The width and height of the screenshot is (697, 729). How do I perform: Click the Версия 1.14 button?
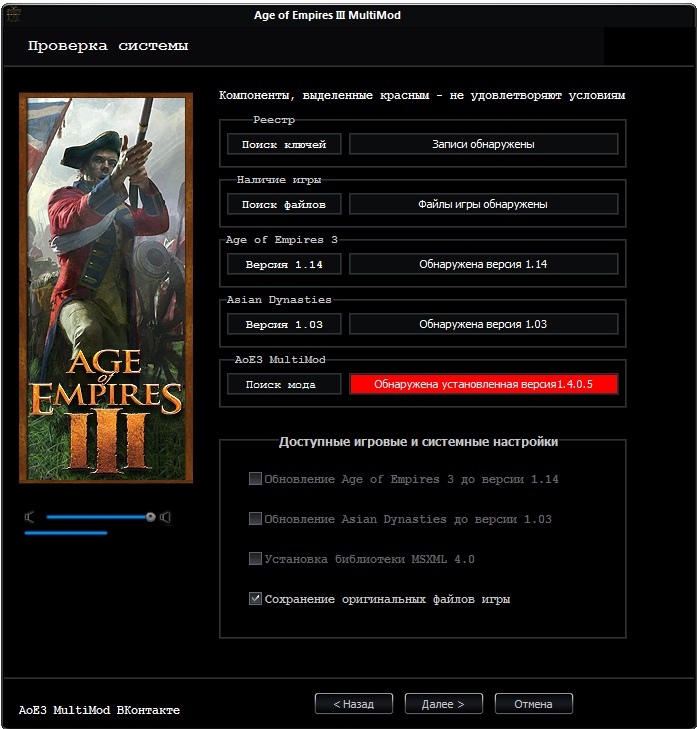pos(284,264)
